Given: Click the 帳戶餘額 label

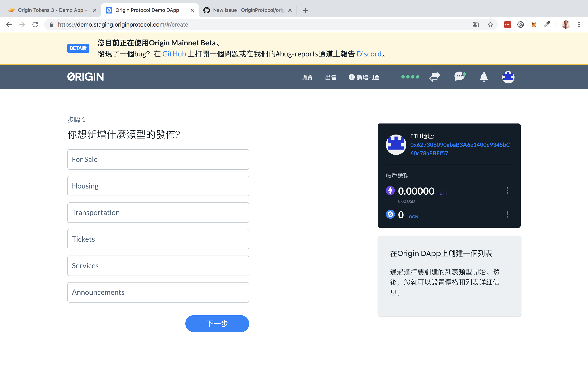Looking at the screenshot, I should (397, 175).
